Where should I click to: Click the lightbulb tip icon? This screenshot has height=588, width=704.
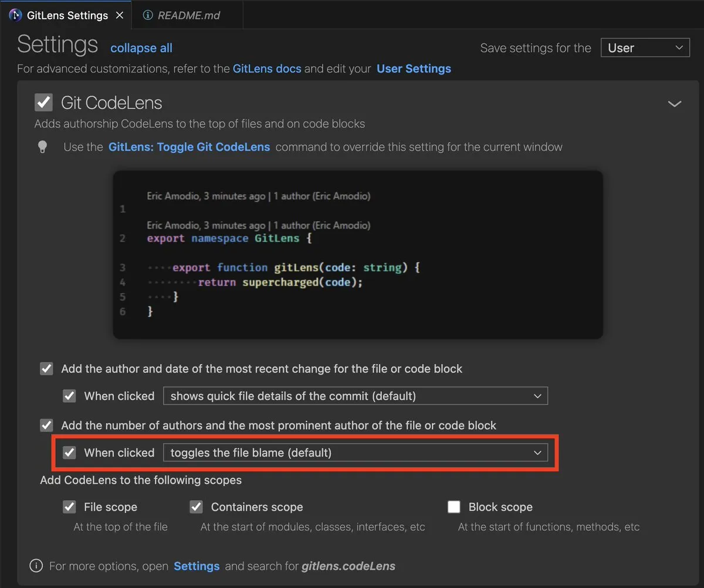pos(42,146)
